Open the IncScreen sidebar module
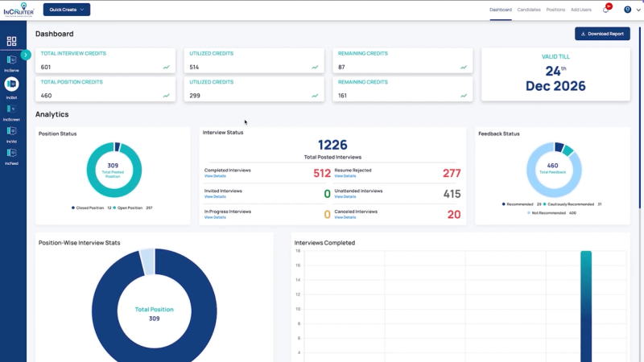644x362 pixels. click(x=11, y=113)
